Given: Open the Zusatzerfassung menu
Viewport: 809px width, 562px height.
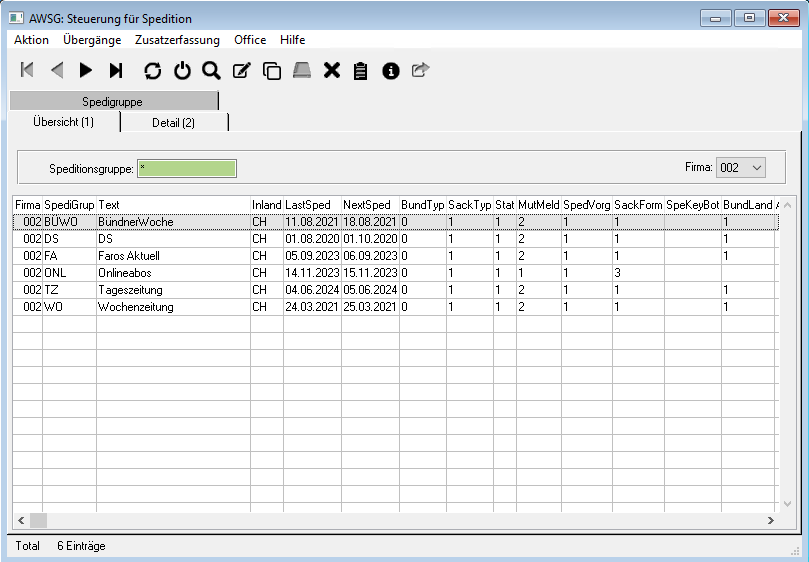Looking at the screenshot, I should (x=177, y=40).
